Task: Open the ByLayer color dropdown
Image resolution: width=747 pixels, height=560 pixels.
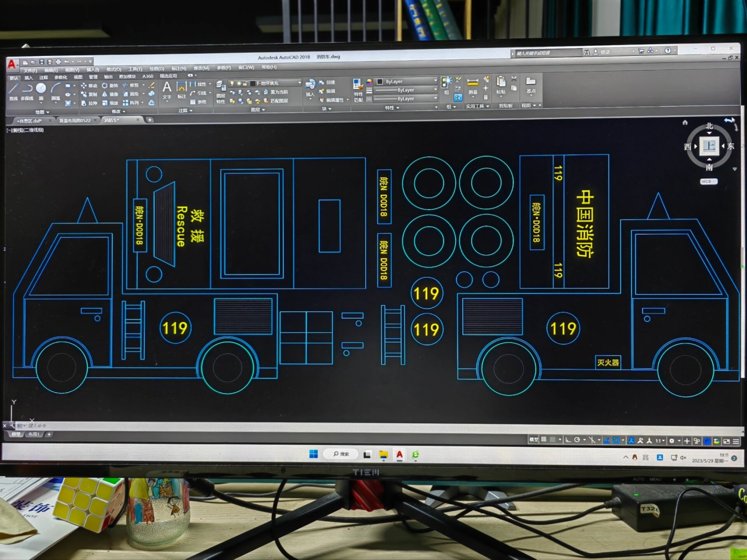Action: (x=435, y=81)
